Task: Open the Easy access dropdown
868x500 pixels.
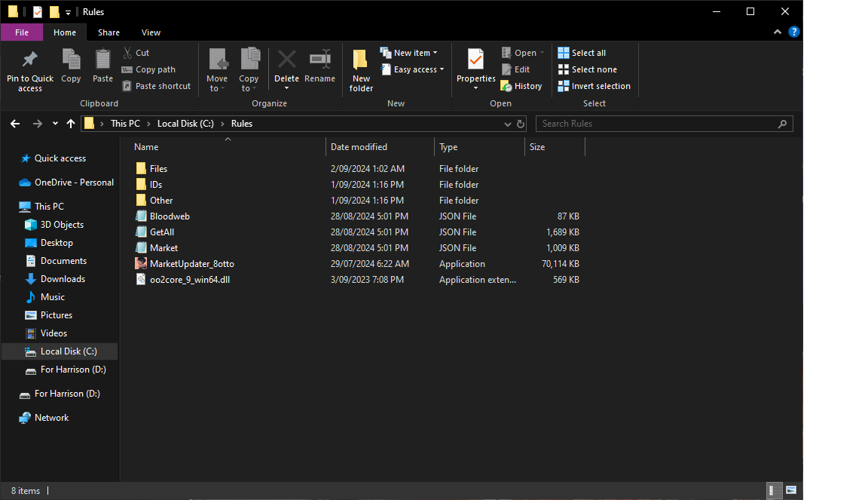Action: (413, 69)
